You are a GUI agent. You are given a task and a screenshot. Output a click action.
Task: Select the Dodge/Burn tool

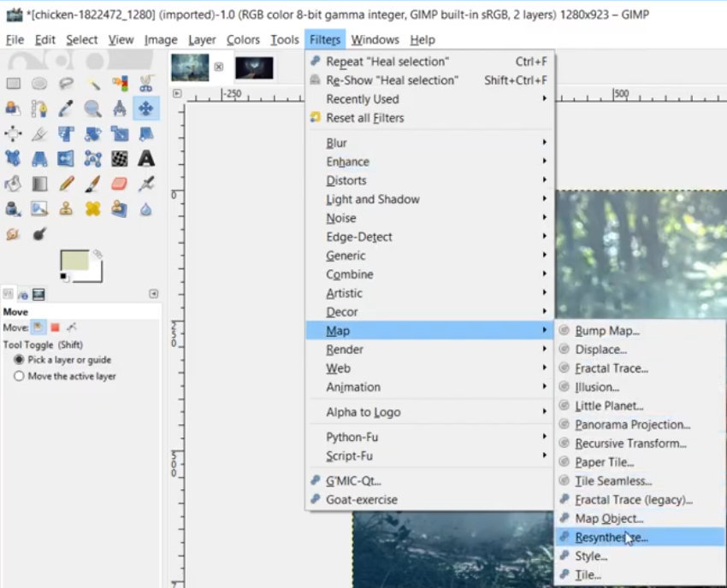tap(39, 234)
